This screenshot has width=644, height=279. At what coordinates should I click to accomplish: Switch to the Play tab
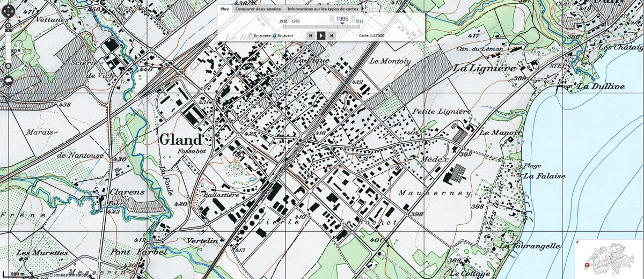(225, 9)
